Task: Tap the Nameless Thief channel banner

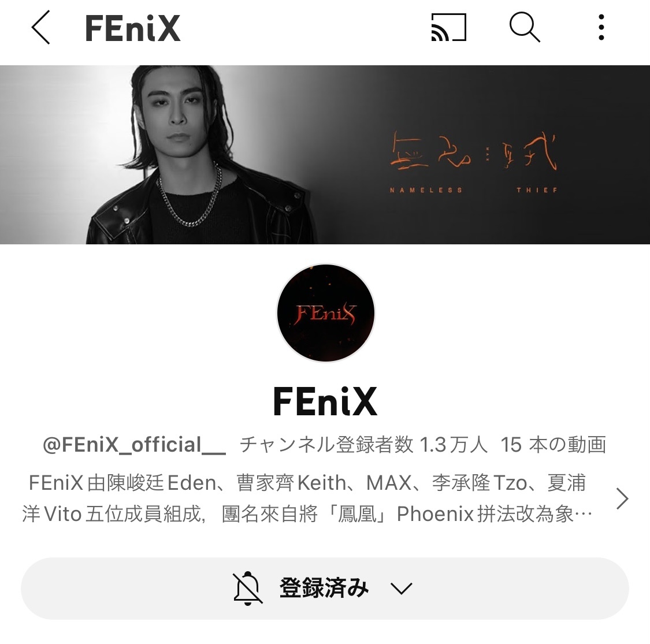Action: (x=325, y=155)
